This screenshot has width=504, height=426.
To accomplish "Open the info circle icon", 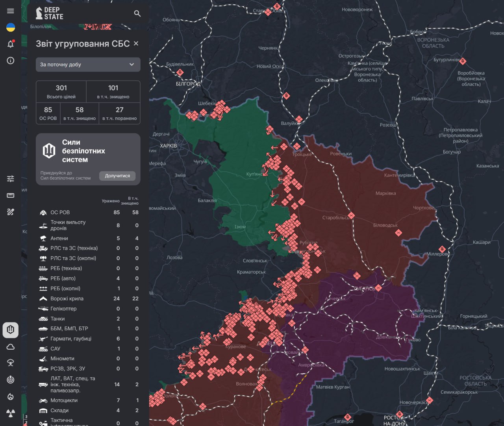I will point(11,60).
